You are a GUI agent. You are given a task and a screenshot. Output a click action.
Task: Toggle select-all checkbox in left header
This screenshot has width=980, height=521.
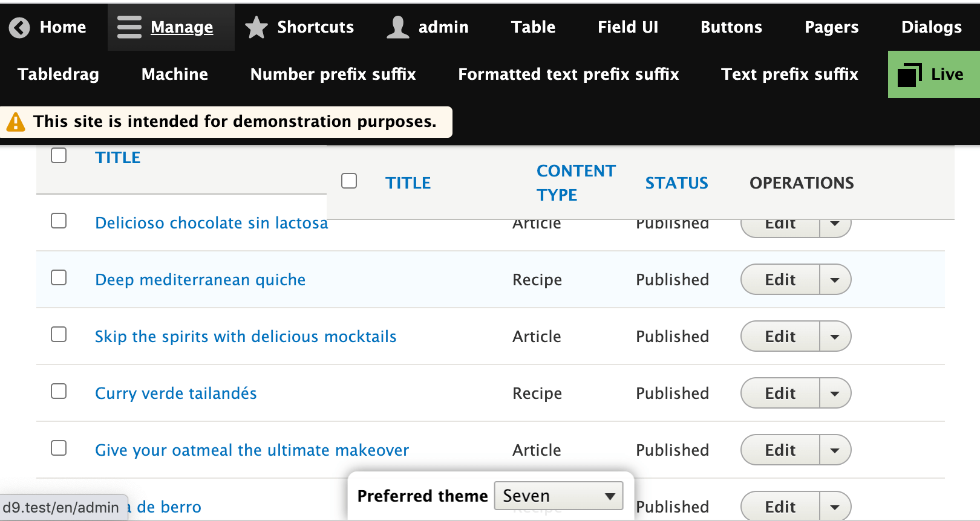tap(59, 155)
